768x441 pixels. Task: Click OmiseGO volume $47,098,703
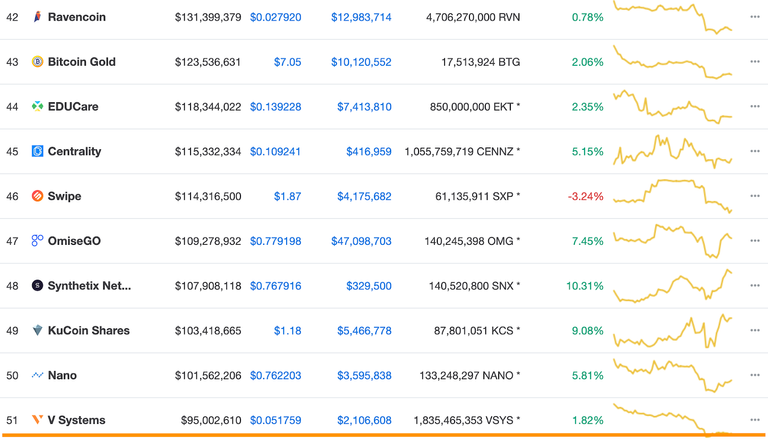click(x=361, y=241)
